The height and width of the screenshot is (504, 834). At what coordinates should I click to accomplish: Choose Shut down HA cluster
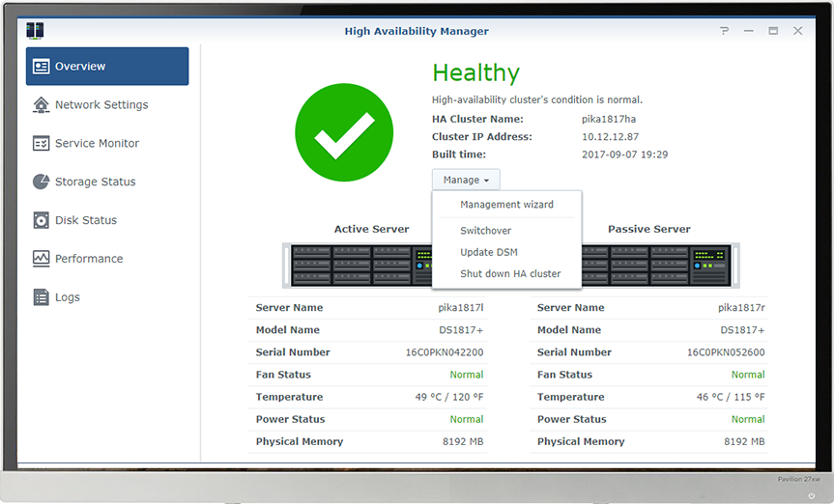(x=510, y=273)
